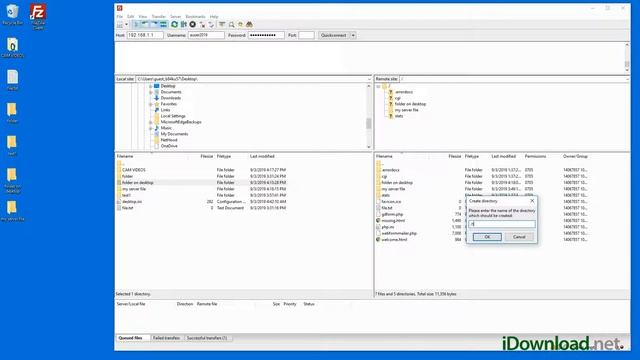Open the Transfer menu
The width and height of the screenshot is (640, 360).
coord(159,17)
